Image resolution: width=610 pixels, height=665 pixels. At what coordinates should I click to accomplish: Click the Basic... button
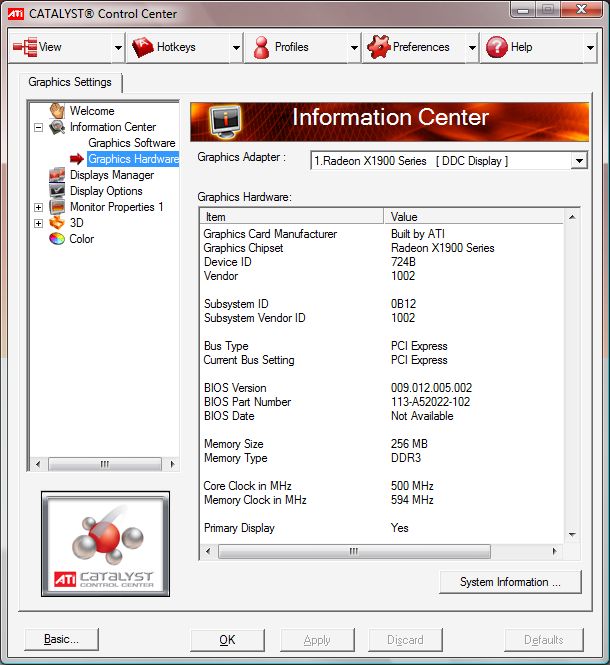(x=62, y=639)
